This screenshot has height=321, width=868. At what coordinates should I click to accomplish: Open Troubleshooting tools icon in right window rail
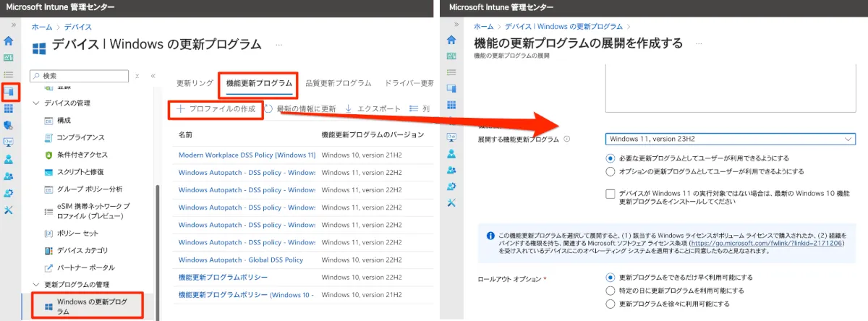tap(452, 202)
